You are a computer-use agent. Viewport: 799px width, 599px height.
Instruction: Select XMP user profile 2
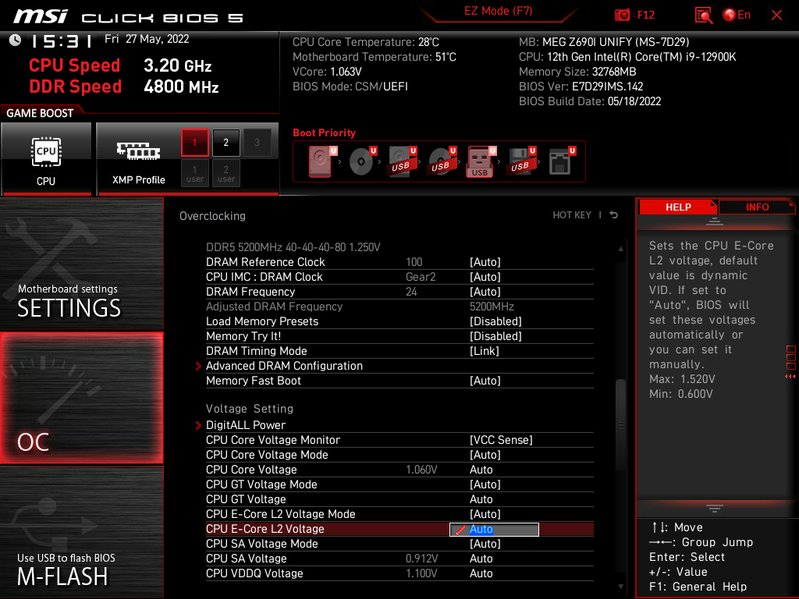coord(226,173)
